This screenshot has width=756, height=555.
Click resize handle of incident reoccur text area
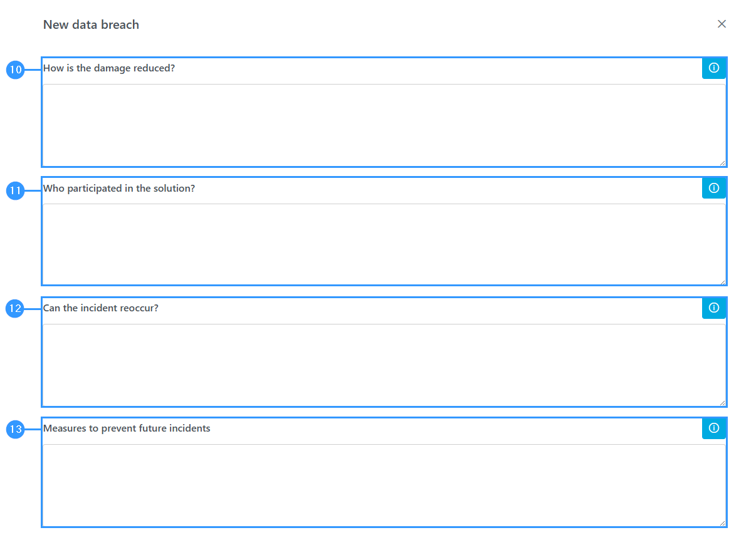tap(722, 402)
